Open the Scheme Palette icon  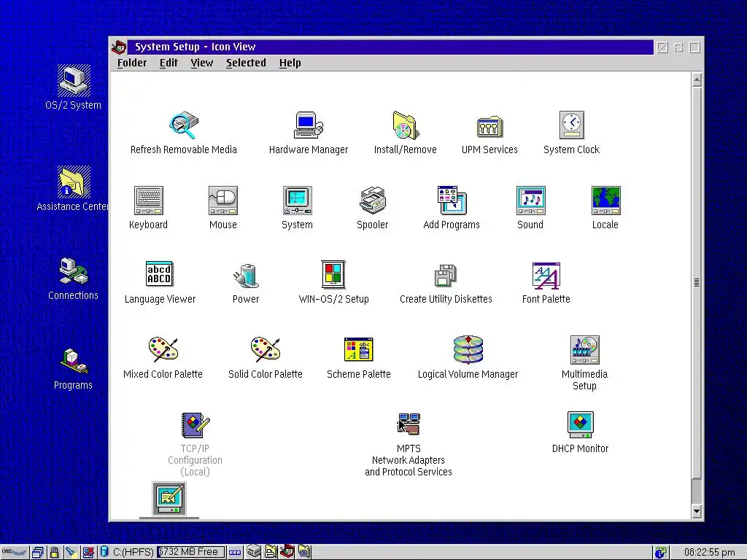358,349
